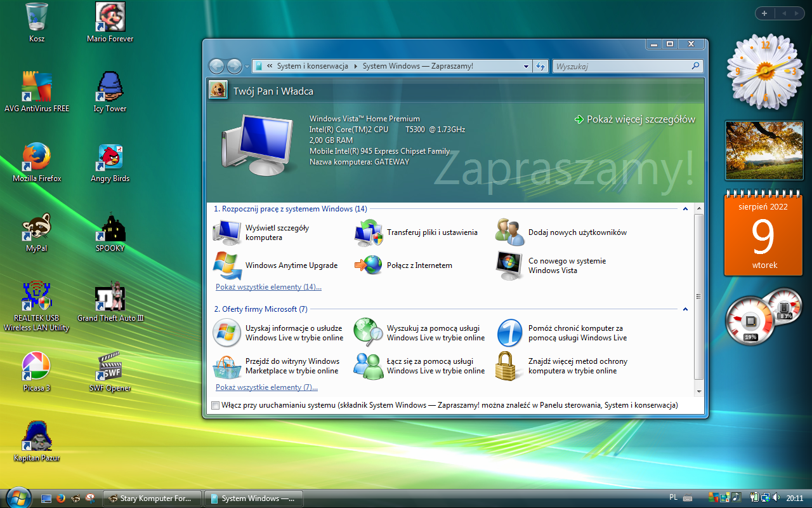Select the Kapitan Pazur desktop icon
The image size is (812, 508).
click(x=37, y=436)
